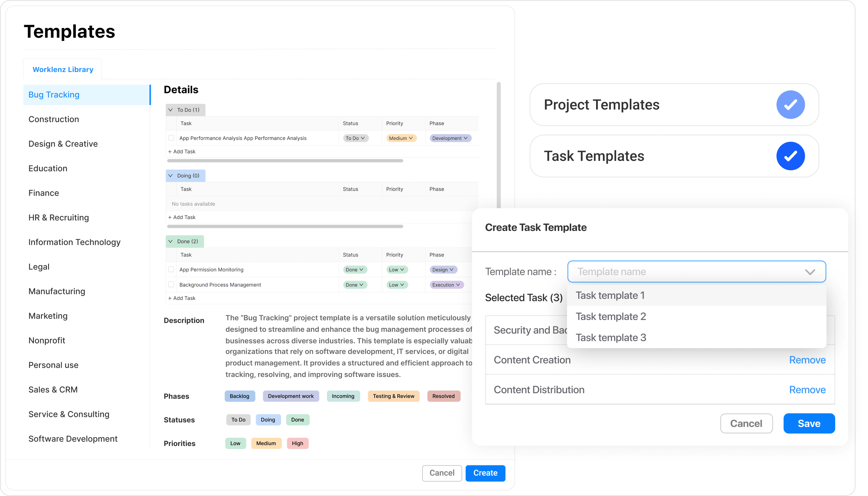This screenshot has width=868, height=496.
Task: Check the box beside App Performance Analysis task
Action: click(171, 138)
